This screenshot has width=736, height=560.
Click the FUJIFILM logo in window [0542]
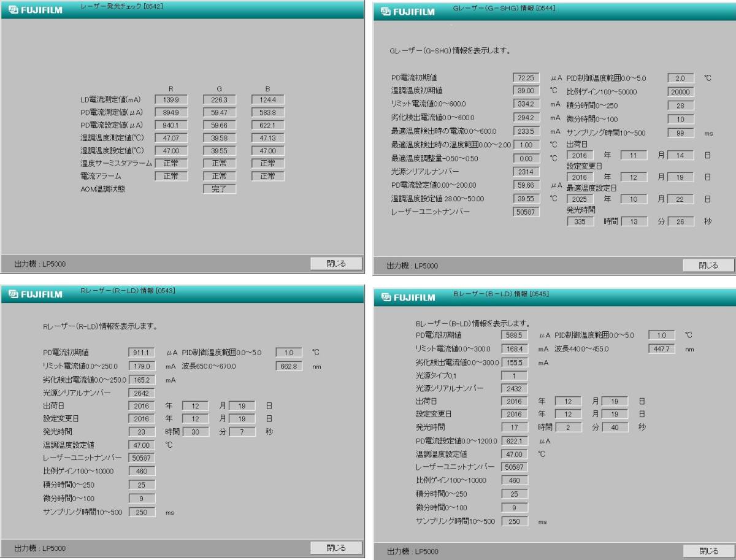[x=36, y=10]
